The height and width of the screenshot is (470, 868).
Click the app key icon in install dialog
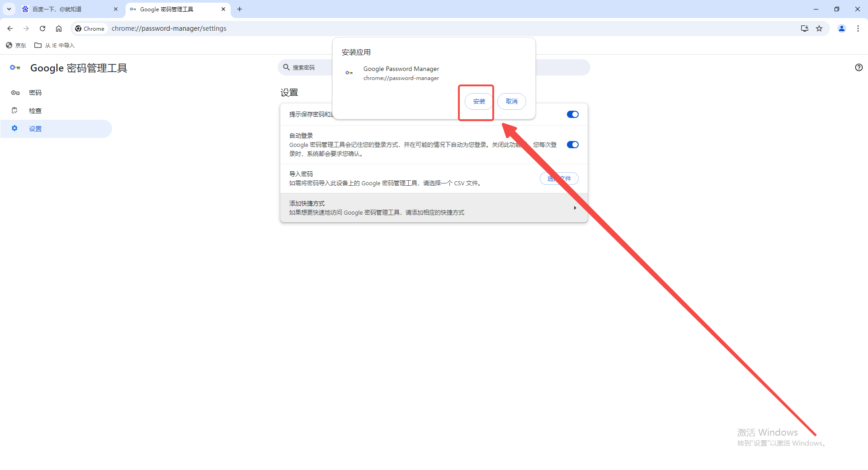coord(349,73)
